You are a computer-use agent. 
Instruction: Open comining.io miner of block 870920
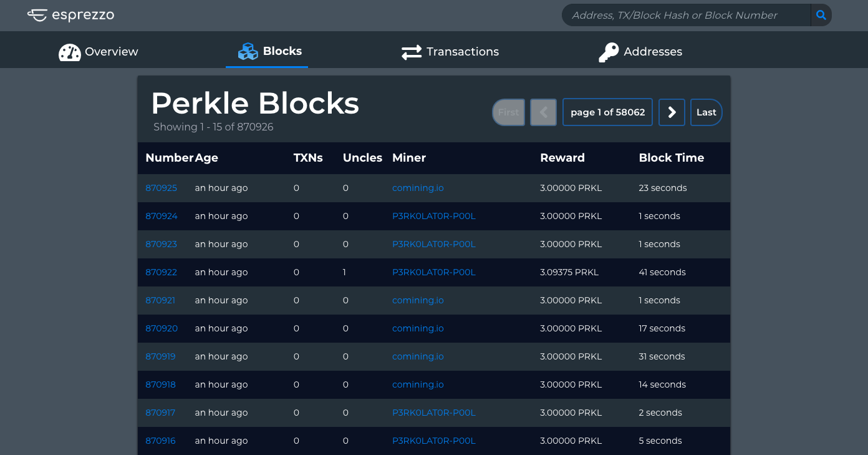click(x=418, y=328)
